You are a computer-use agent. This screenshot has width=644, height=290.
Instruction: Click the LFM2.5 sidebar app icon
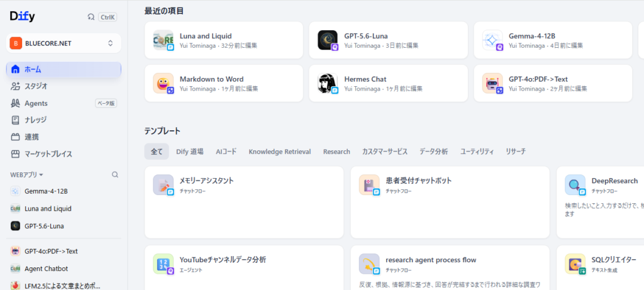15,286
